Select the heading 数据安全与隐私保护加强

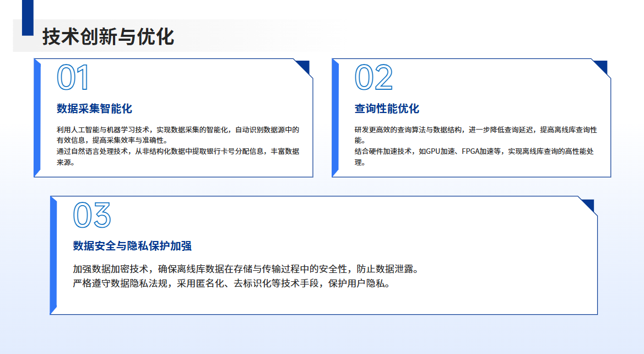click(132, 246)
